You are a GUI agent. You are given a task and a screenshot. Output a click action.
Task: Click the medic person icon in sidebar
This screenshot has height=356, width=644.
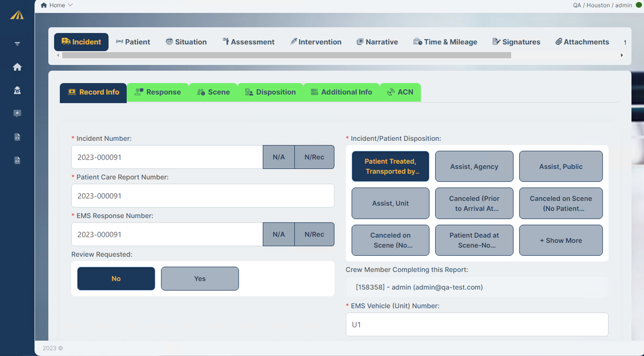[17, 90]
